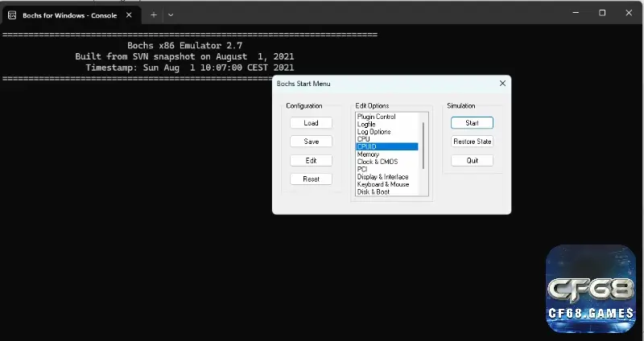The height and width of the screenshot is (341, 644).
Task: Close the Bochs console tab
Action: point(129,15)
